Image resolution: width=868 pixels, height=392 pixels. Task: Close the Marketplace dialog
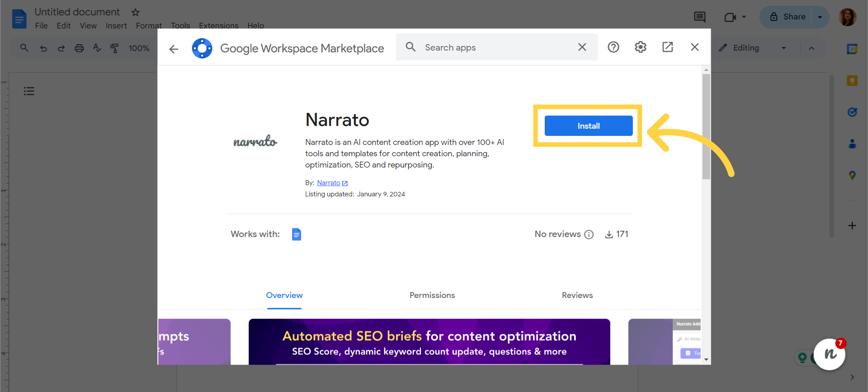[695, 47]
